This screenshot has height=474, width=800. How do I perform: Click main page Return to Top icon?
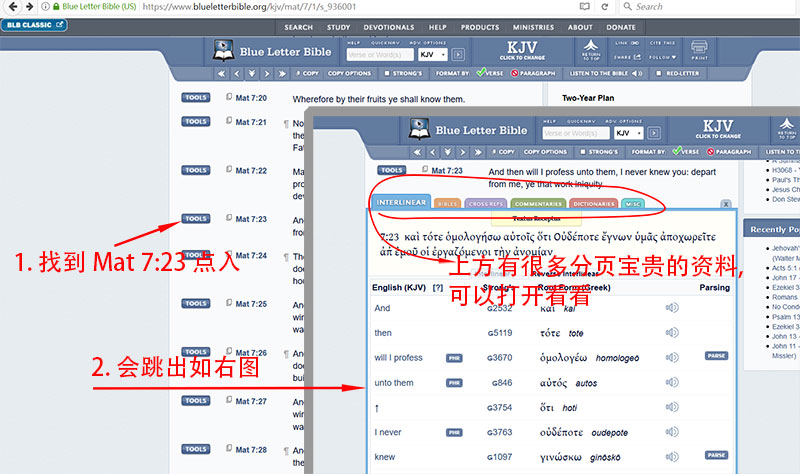pos(591,51)
